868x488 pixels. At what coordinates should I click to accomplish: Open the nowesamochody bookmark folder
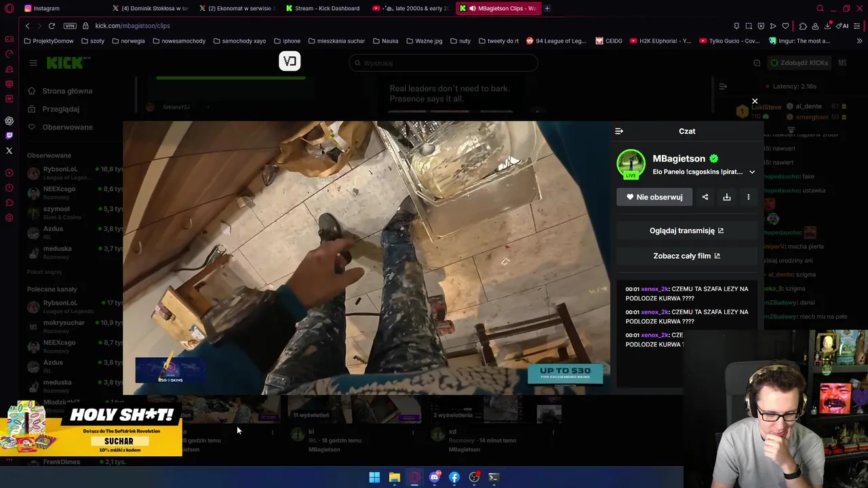[179, 41]
